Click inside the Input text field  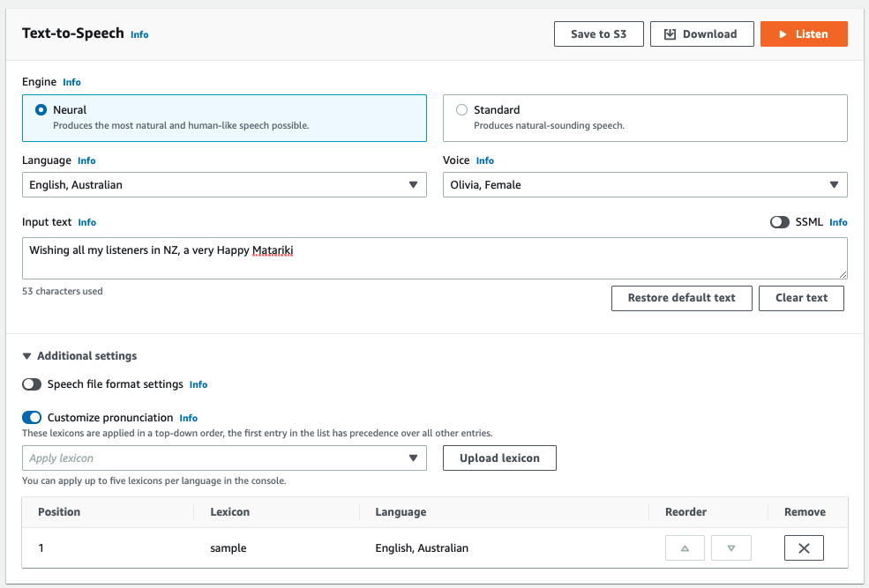(434, 258)
